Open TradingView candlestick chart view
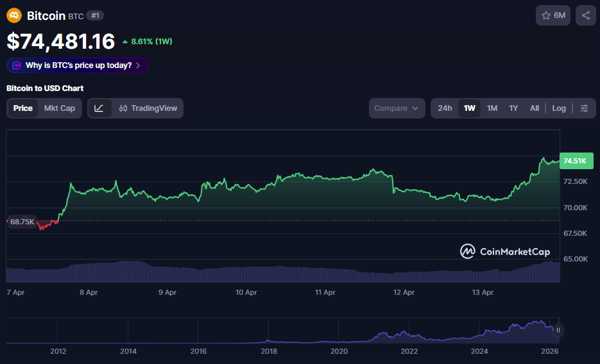This screenshot has height=364, width=600. pos(148,108)
